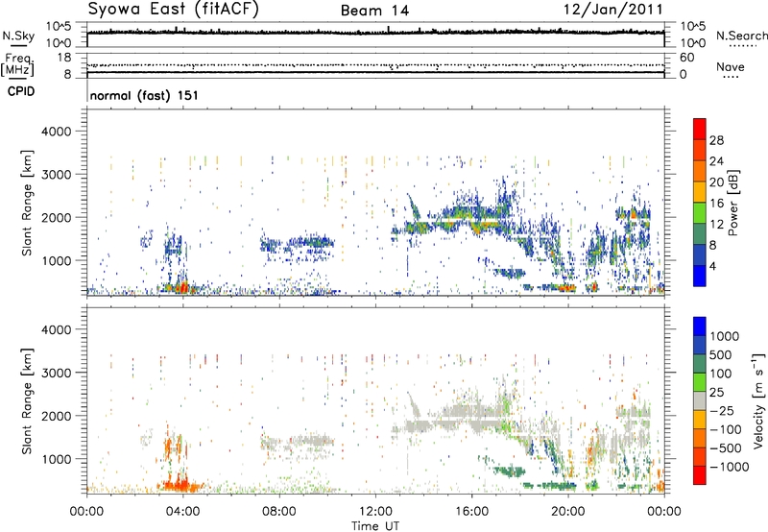Click the "-25" velocity colorbar value

tap(722, 411)
